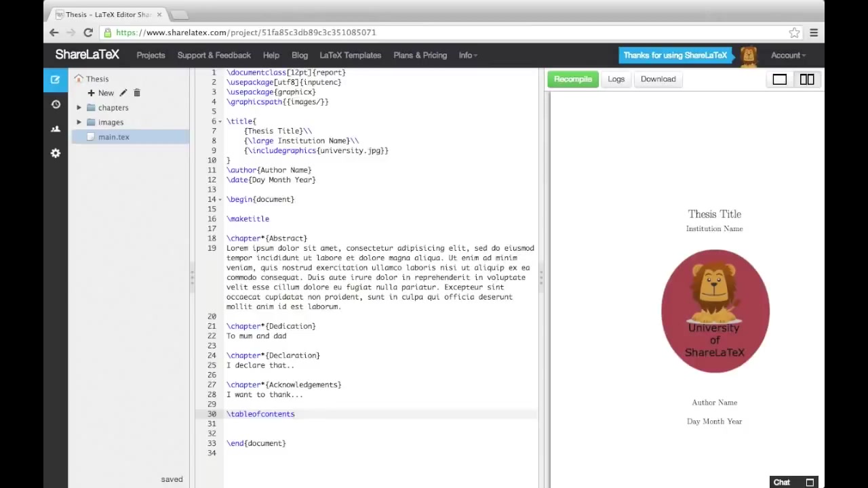The height and width of the screenshot is (488, 868).
Task: Open Plans & Pricing
Action: point(420,56)
